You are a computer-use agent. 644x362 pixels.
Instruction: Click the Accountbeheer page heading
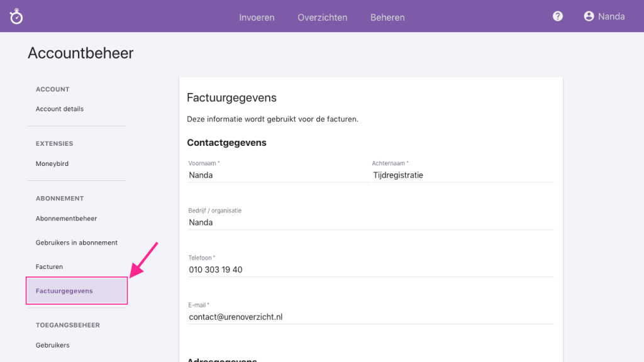pyautogui.click(x=80, y=53)
